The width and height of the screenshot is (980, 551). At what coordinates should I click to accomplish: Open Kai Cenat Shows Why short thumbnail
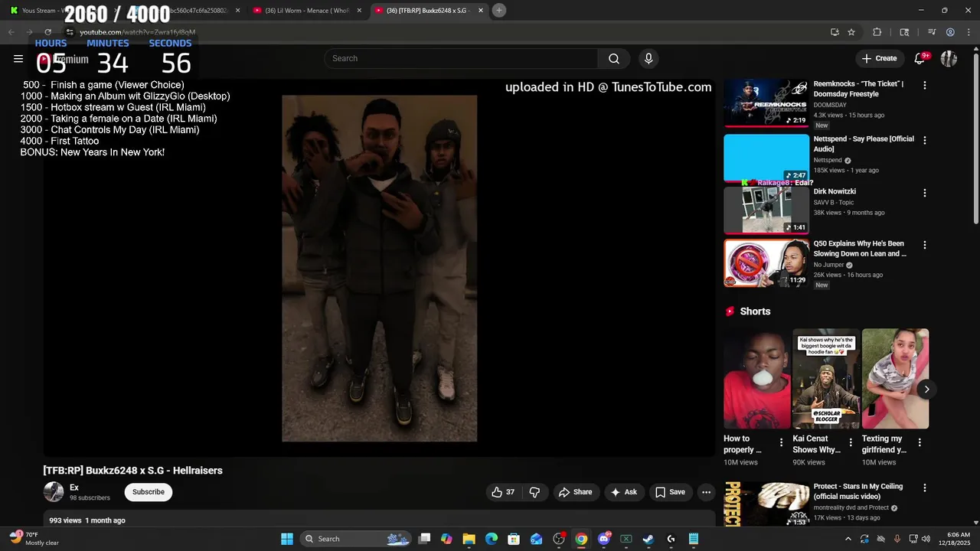click(826, 379)
